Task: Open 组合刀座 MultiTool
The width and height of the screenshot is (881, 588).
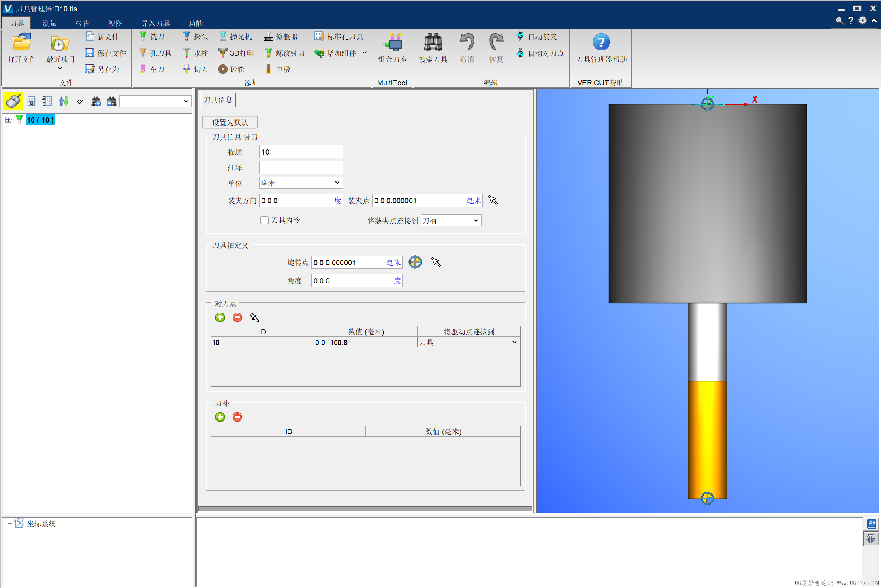Action: point(392,48)
